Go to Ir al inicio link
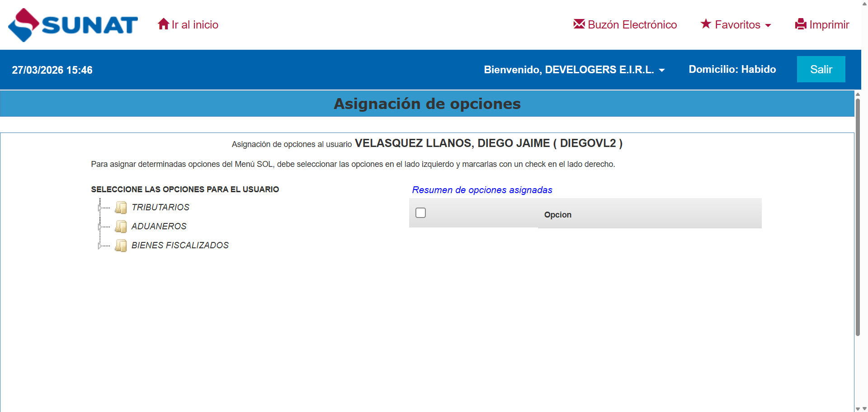868x412 pixels. (x=195, y=25)
